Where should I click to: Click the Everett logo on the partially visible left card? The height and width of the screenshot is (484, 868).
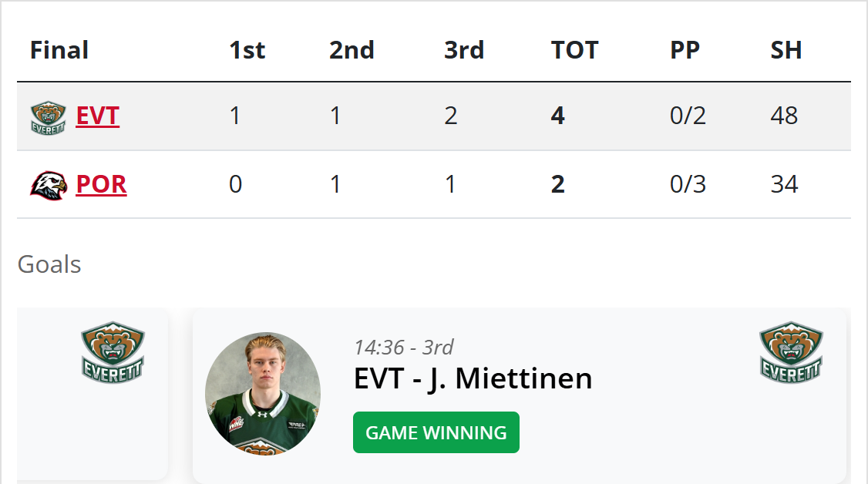pyautogui.click(x=113, y=351)
